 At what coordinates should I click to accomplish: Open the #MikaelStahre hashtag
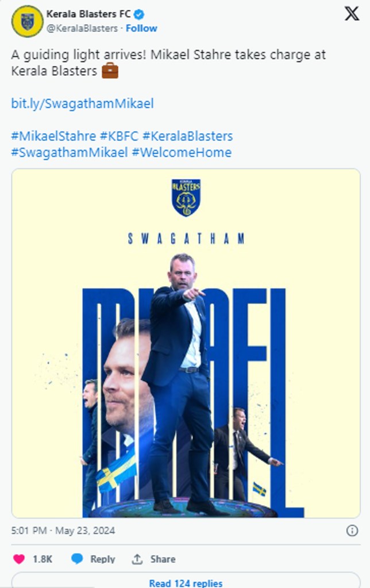[x=53, y=136]
